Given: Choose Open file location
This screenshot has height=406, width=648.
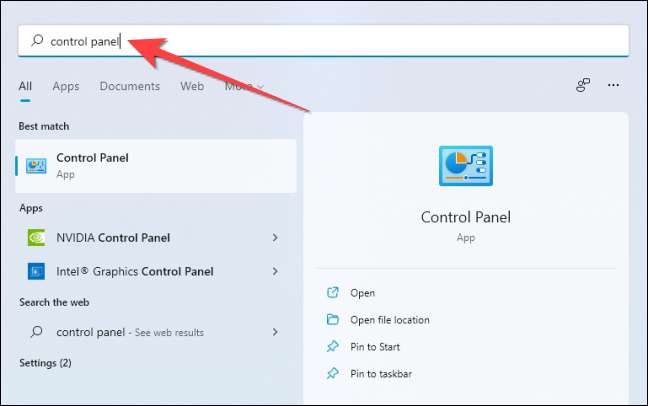Looking at the screenshot, I should click(390, 320).
